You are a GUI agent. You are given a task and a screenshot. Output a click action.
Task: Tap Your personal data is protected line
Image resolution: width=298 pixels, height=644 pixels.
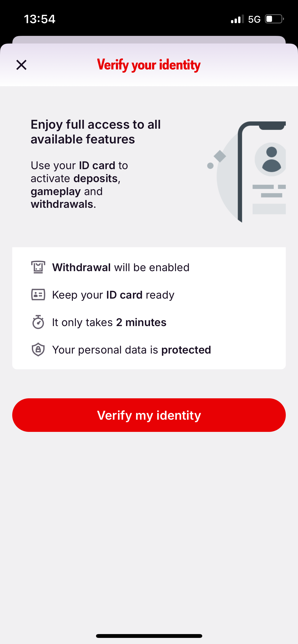point(132,350)
